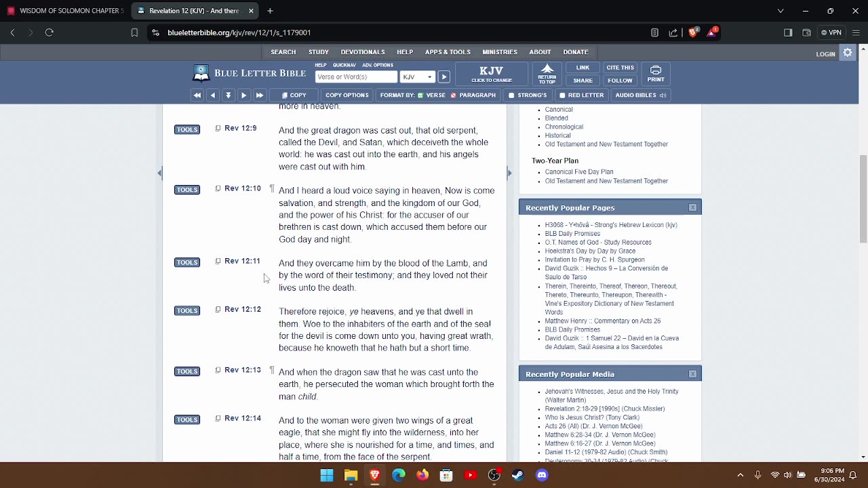Click RETURN TO TOP button
868x488 pixels.
pyautogui.click(x=547, y=74)
